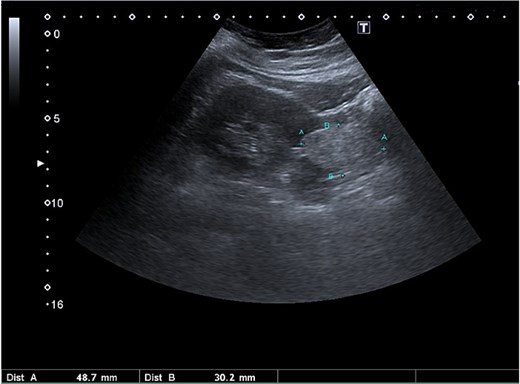Click the "30.2 mm" distance value
This screenshot has width=520, height=384.
[x=235, y=378]
